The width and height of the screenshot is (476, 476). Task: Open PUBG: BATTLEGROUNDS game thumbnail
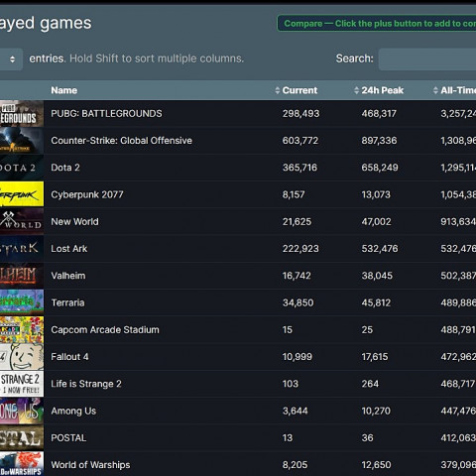coord(22,114)
